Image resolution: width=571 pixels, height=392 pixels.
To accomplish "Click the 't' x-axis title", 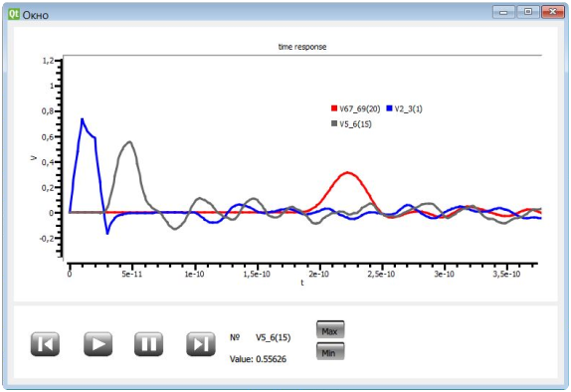I will pyautogui.click(x=302, y=283).
